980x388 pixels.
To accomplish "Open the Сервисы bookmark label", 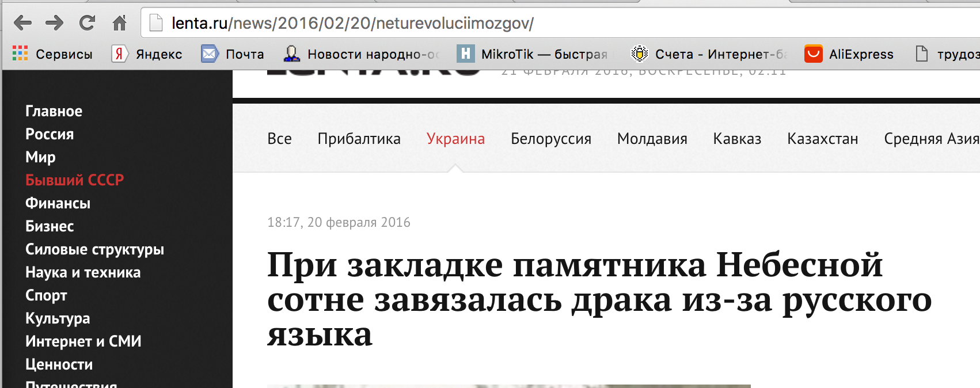I will (64, 54).
